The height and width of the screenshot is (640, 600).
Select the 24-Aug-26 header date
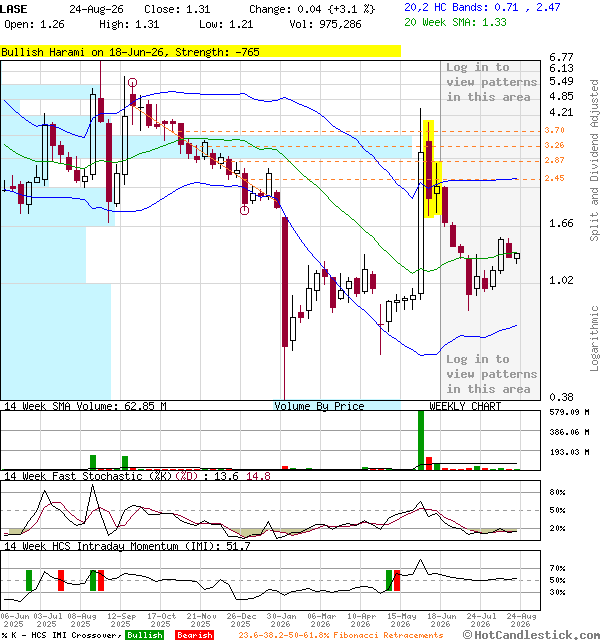pos(96,9)
